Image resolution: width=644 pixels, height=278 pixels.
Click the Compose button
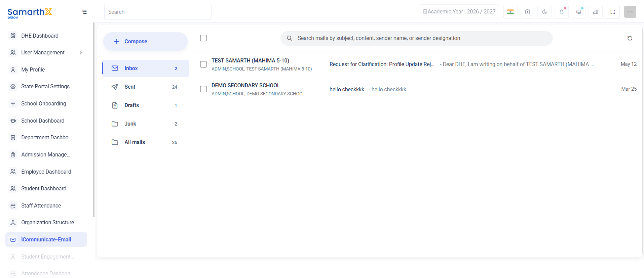145,42
